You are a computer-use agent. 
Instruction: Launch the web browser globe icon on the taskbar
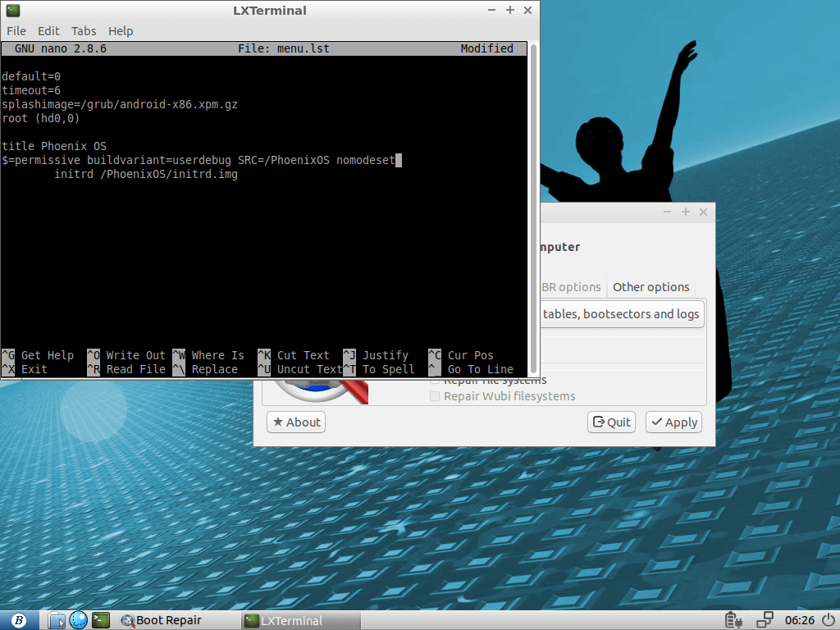tap(78, 620)
